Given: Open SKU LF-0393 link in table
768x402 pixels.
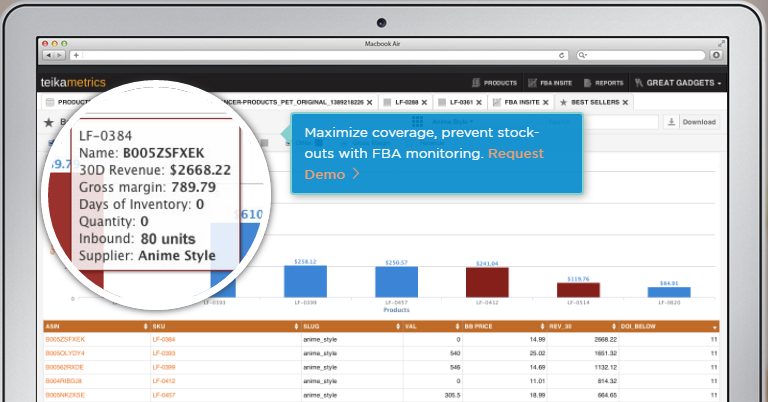Looking at the screenshot, I should pyautogui.click(x=163, y=353).
